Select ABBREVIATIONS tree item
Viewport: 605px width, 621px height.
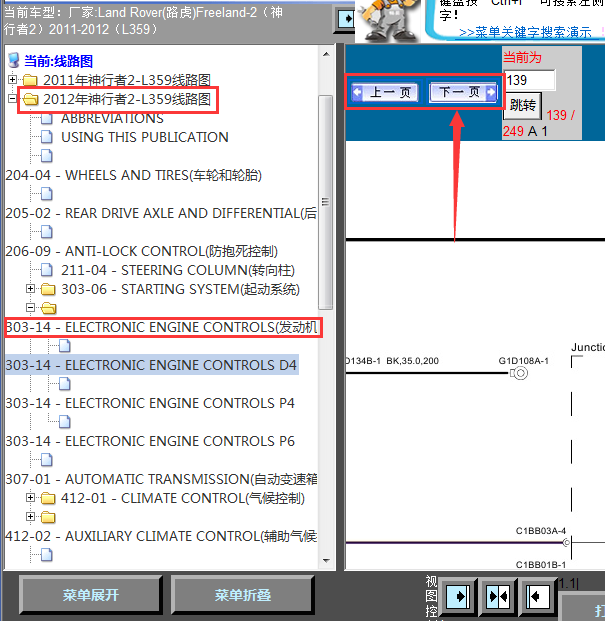112,118
